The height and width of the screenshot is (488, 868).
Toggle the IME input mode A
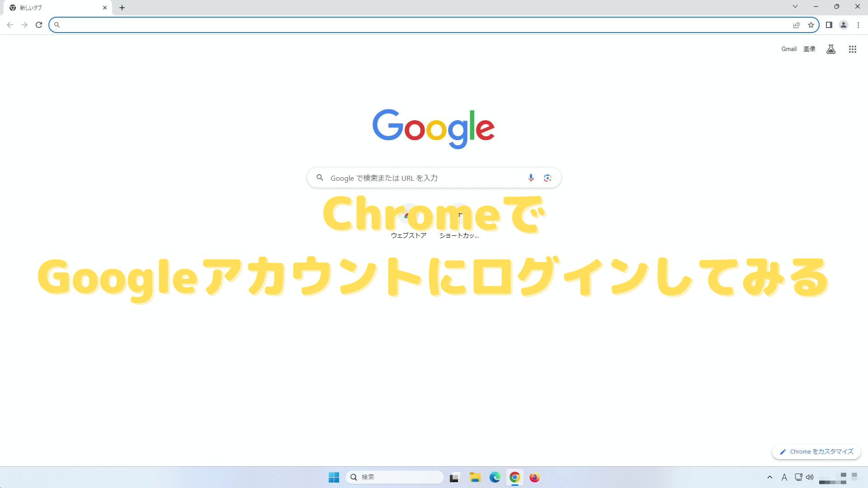tap(784, 477)
